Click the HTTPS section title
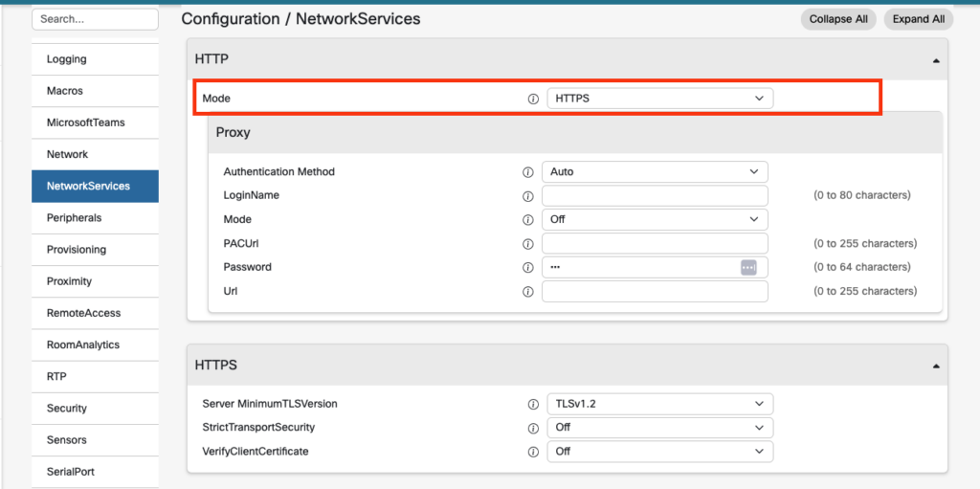 215,366
